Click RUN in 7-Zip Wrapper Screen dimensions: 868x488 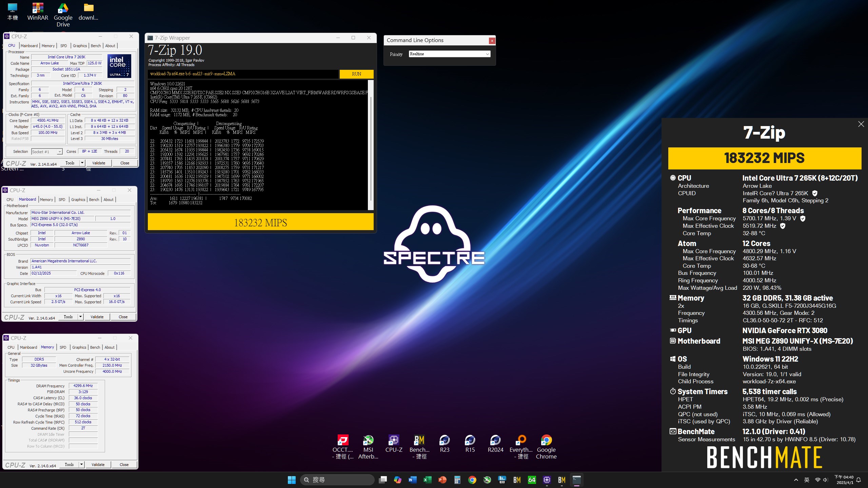(x=356, y=74)
